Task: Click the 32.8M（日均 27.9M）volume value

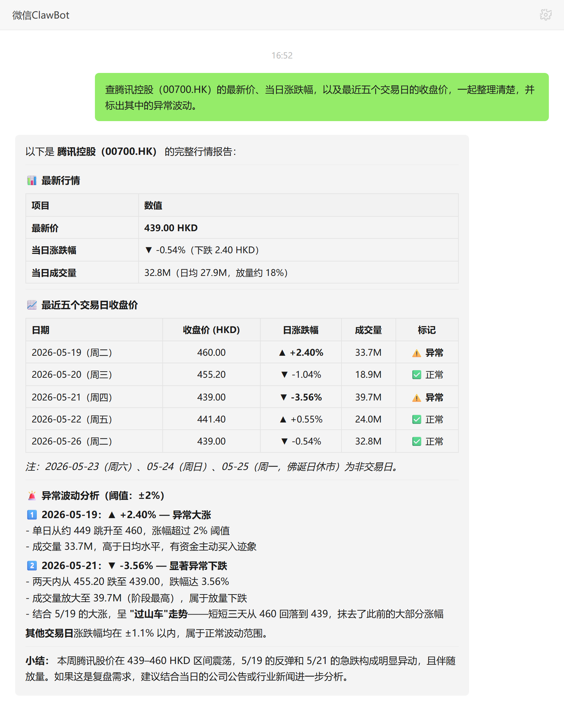Action: pos(216,273)
